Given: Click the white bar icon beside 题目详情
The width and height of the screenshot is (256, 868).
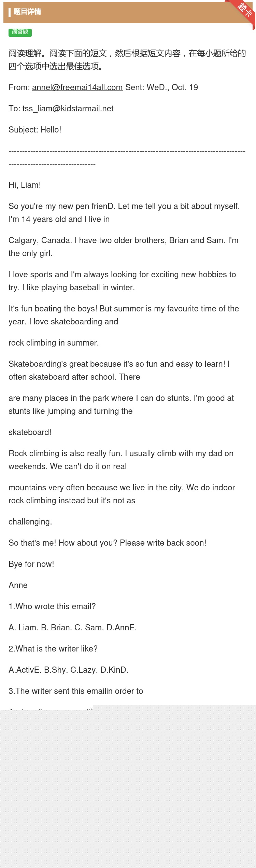Looking at the screenshot, I should point(10,13).
